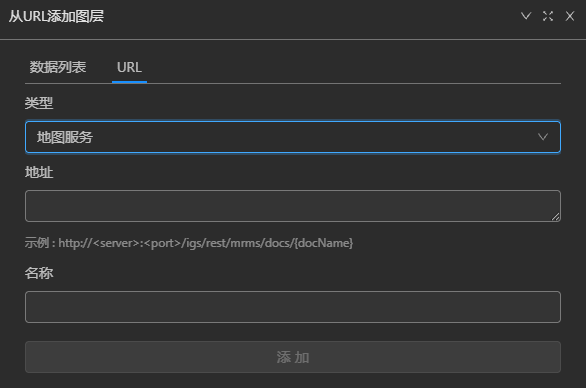586x388 pixels.
Task: Focus the 地址 text area
Action: click(293, 206)
